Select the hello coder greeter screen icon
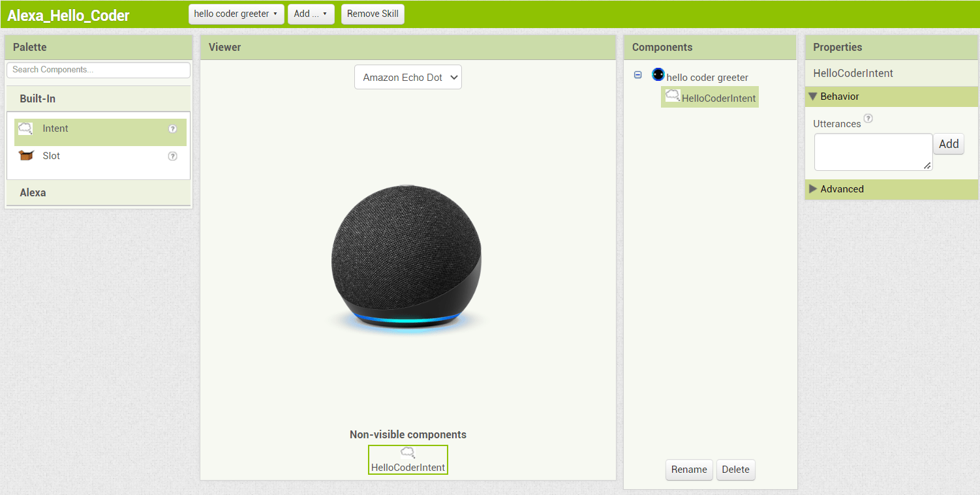 coord(658,74)
